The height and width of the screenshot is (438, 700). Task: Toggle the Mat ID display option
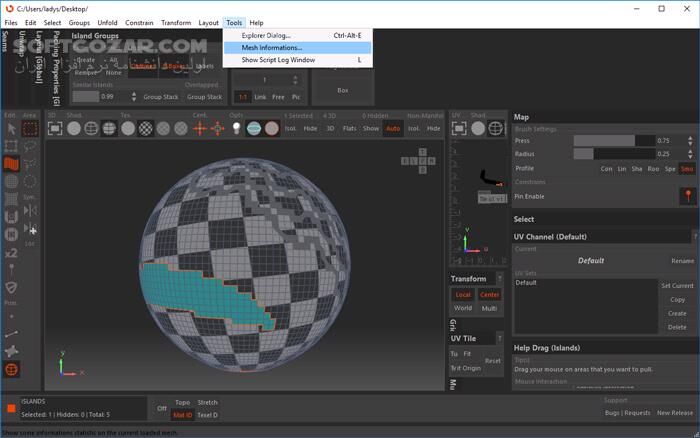182,414
